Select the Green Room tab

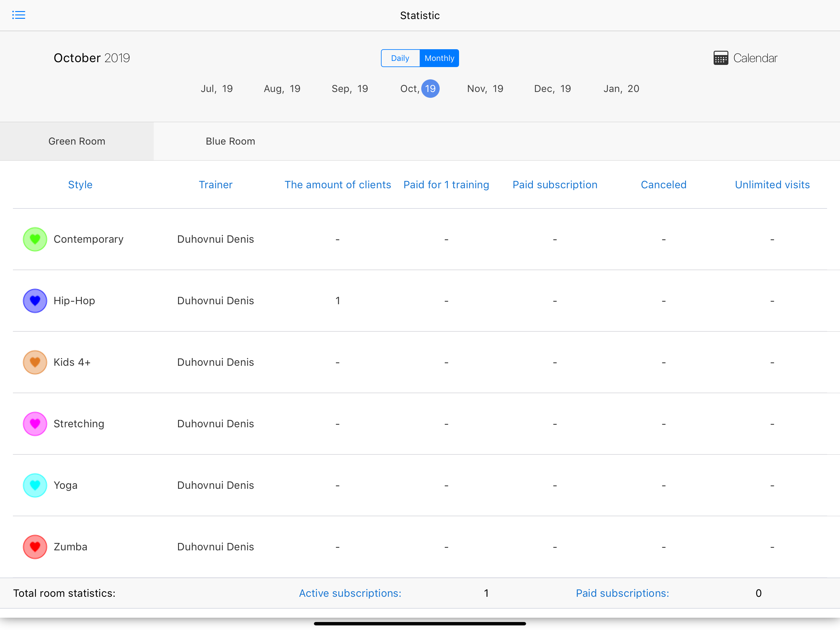(77, 142)
